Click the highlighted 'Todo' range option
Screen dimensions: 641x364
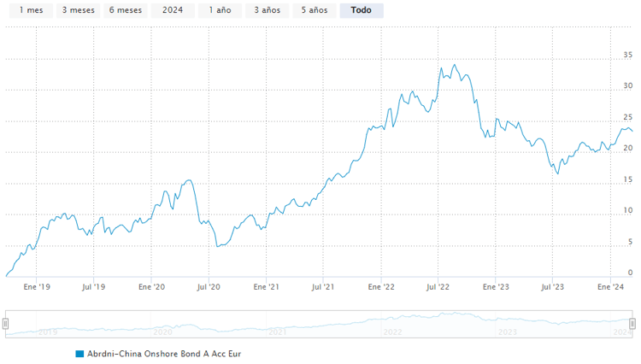click(x=361, y=10)
